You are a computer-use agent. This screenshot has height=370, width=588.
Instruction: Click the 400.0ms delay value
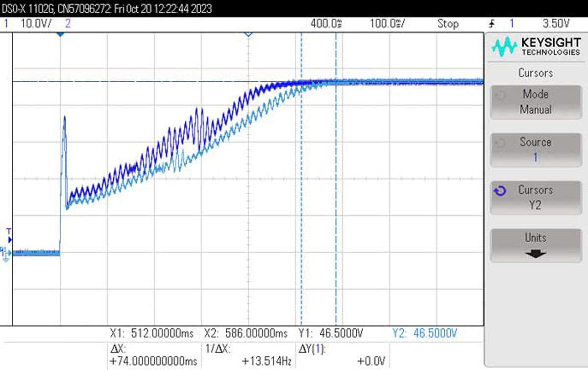326,23
